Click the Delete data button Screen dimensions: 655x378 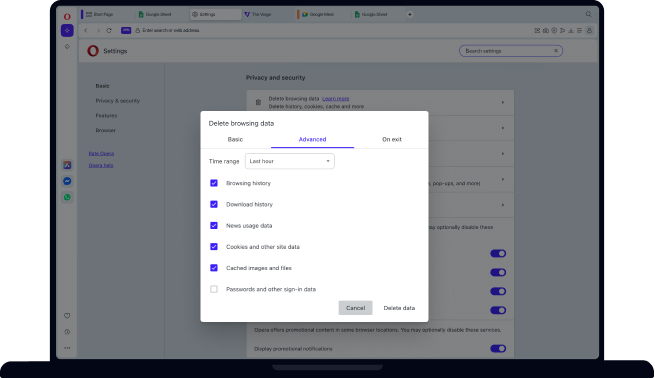click(399, 308)
